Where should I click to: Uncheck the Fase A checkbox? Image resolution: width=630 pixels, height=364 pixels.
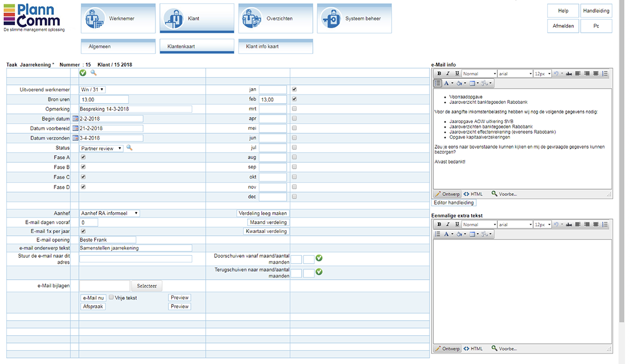tap(83, 158)
